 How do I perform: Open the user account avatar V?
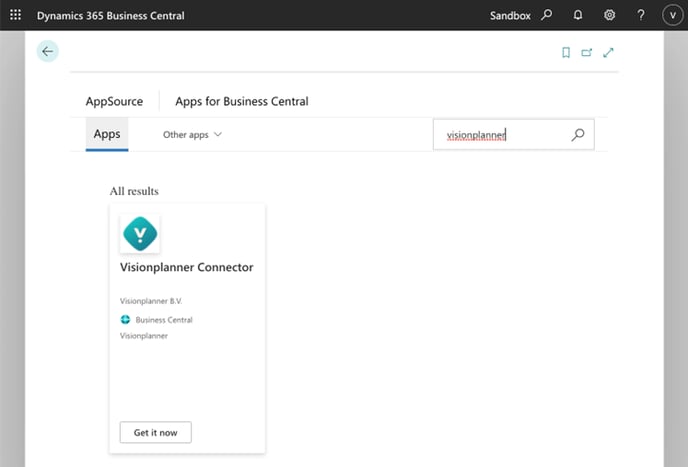pyautogui.click(x=672, y=15)
